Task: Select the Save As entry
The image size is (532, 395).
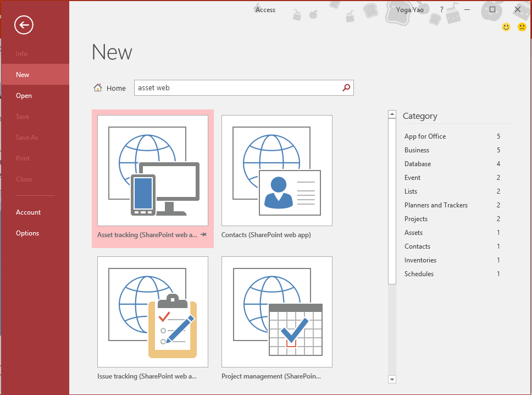Action: (x=35, y=137)
